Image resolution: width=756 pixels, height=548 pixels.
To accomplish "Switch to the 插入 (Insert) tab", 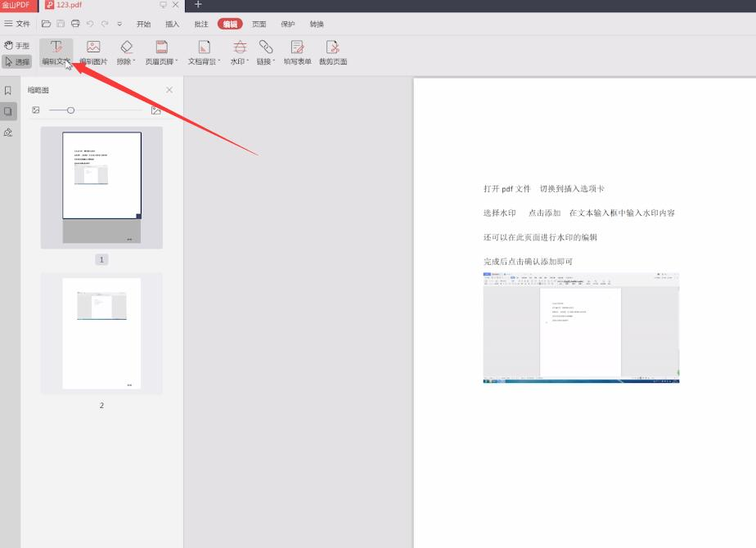I will click(172, 25).
